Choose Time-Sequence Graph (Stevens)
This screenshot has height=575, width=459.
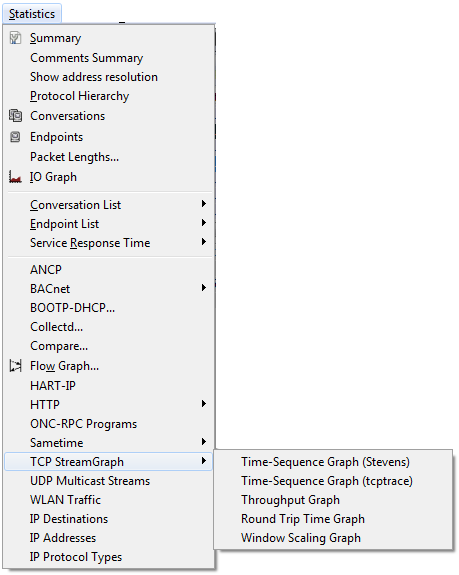325,462
